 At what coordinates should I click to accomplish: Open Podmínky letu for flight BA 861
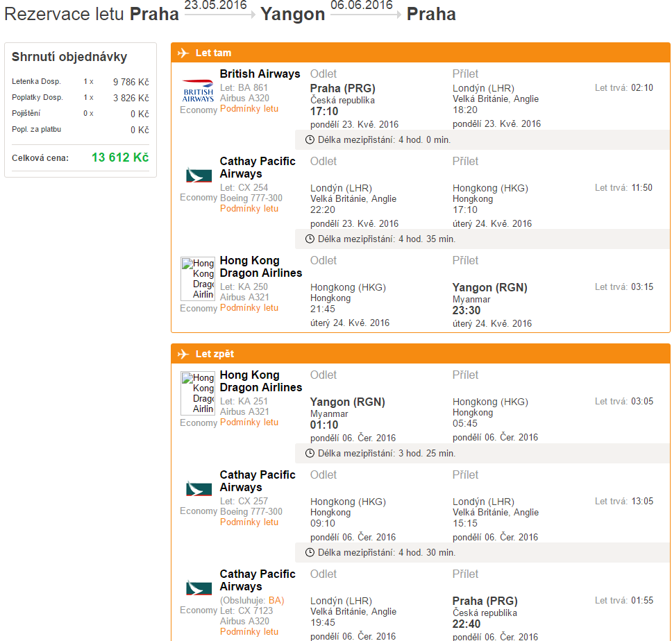tap(249, 109)
